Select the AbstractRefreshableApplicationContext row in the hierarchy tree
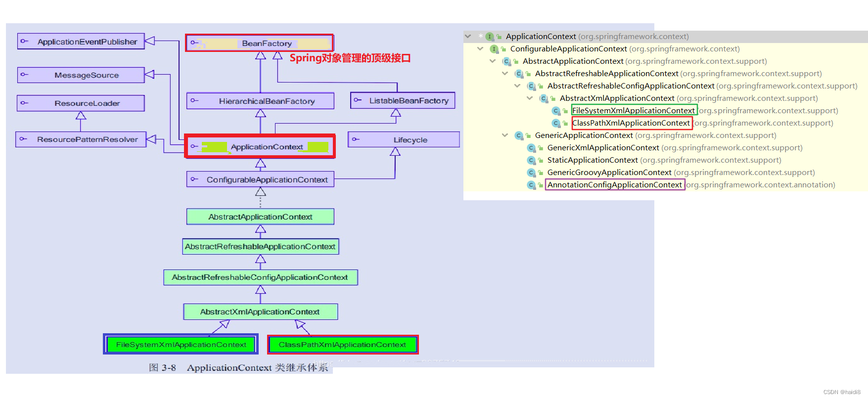Viewport: 868px width, 399px height. (x=666, y=74)
